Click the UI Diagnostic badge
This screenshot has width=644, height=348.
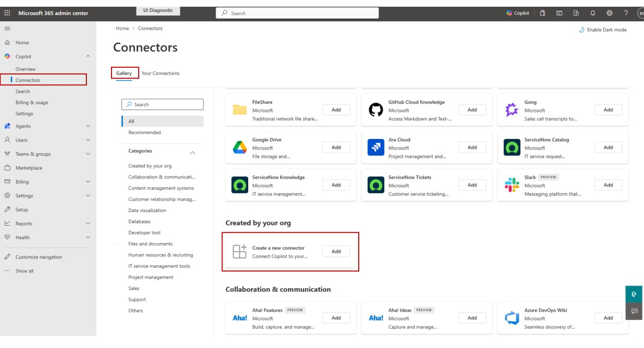coord(158,10)
